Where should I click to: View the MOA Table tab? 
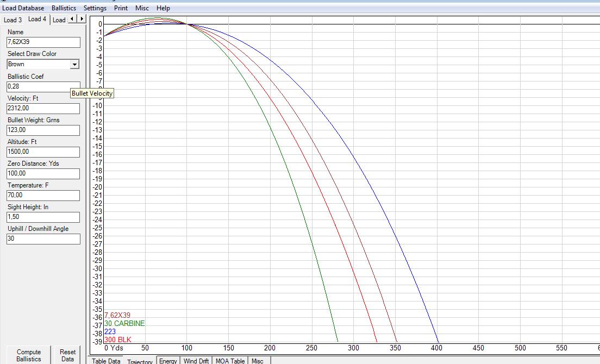(230, 361)
